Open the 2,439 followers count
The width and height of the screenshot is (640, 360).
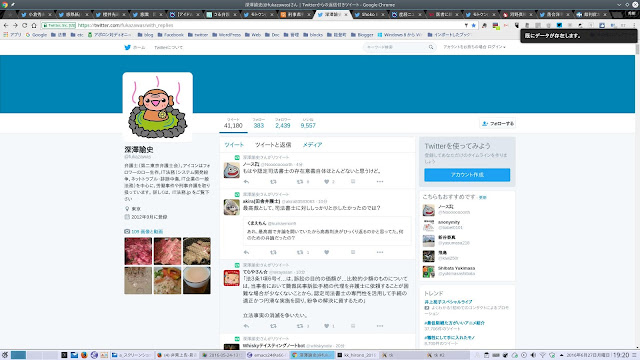click(x=282, y=123)
